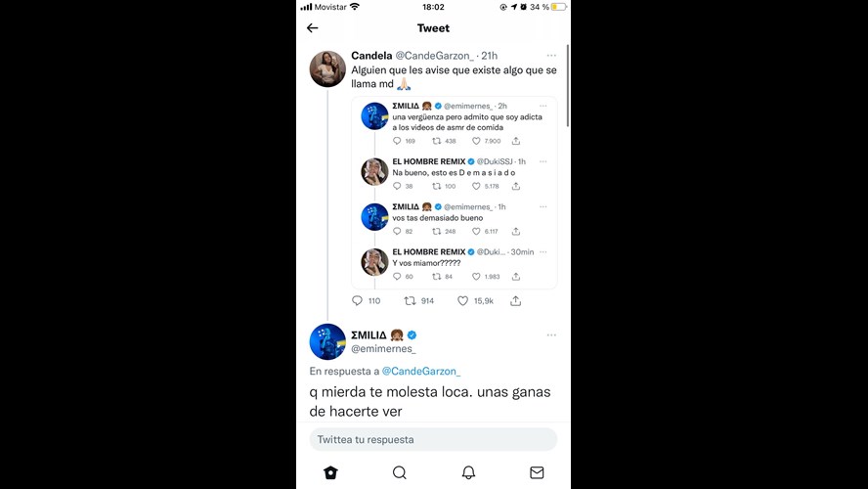Like the quoted tweet with 7.900 likes
This screenshot has width=868, height=489.
(x=476, y=141)
